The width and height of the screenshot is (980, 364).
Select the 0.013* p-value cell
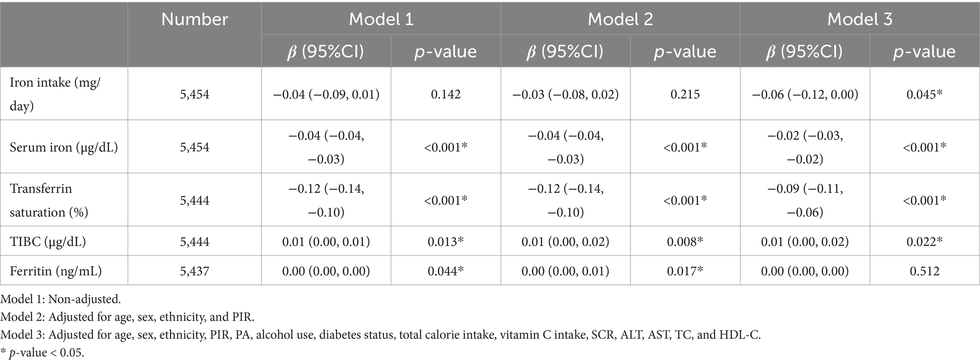pyautogui.click(x=445, y=242)
